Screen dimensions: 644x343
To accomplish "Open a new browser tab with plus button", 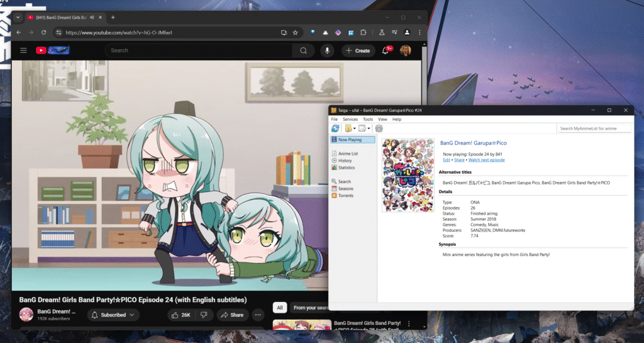I will click(113, 18).
